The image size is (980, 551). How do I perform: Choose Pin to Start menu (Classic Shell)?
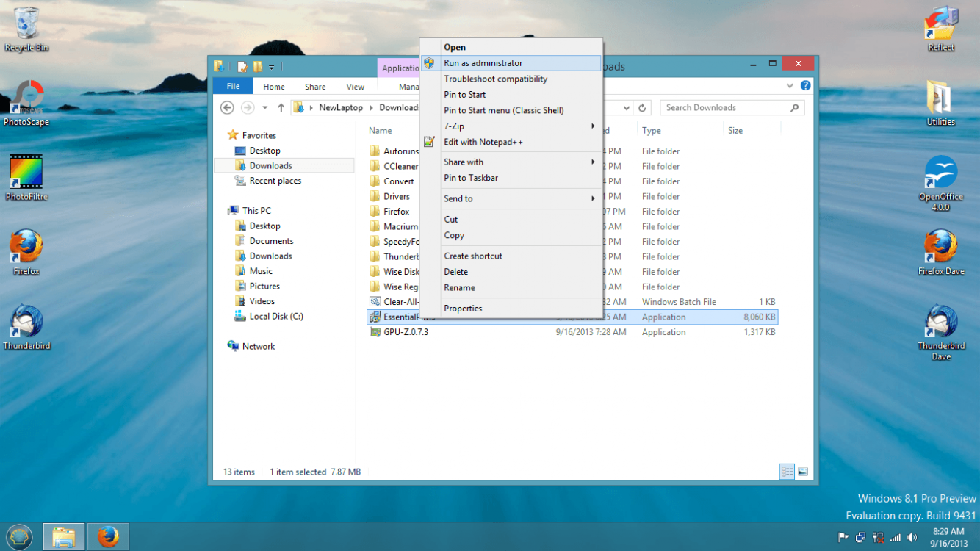pyautogui.click(x=511, y=110)
